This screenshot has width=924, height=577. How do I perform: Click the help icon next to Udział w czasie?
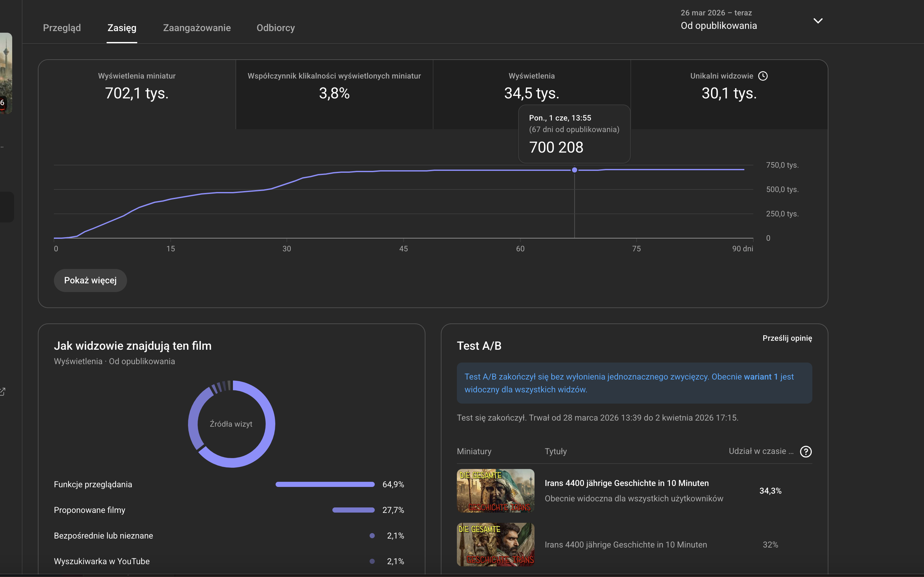tap(806, 451)
